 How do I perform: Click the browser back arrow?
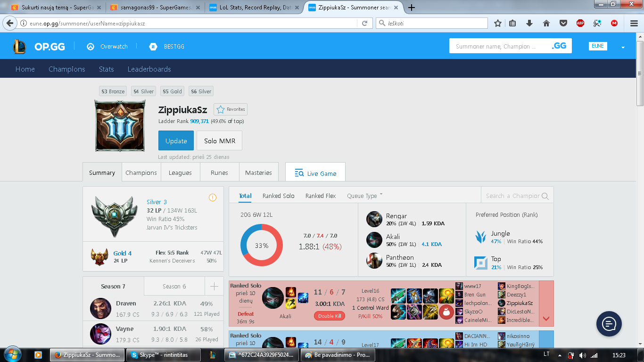click(x=10, y=23)
